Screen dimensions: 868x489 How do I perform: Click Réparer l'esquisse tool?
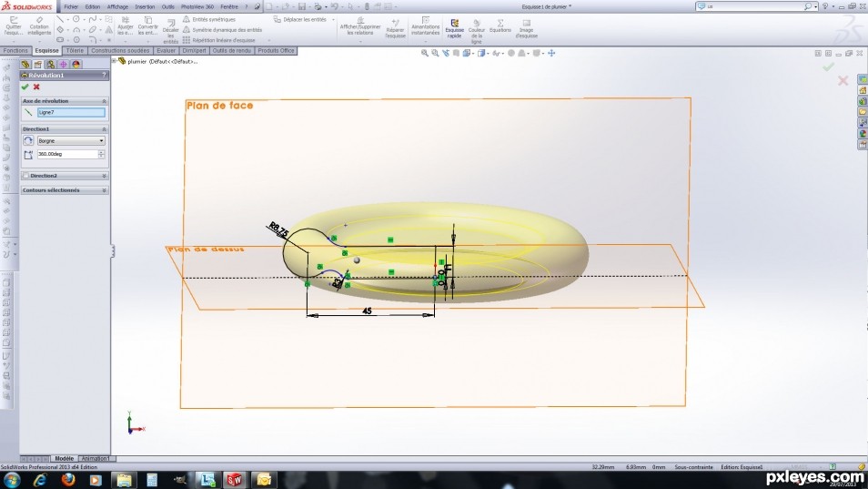tap(395, 27)
